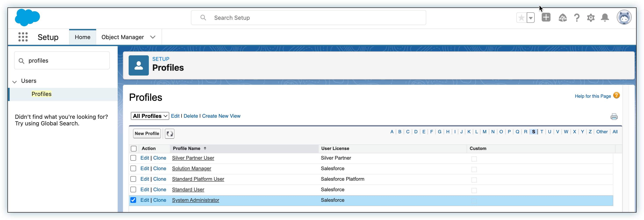
Task: Open the Help question mark icon
Action: 577,18
